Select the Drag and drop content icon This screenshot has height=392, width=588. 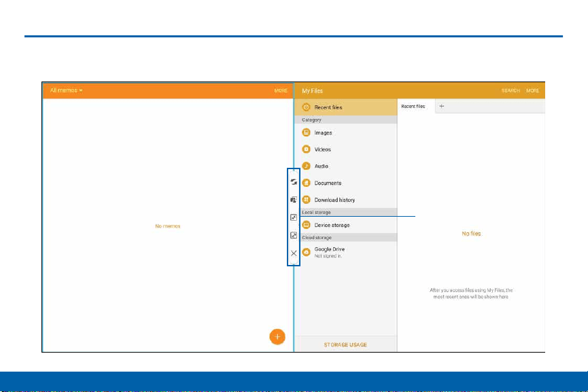[294, 200]
